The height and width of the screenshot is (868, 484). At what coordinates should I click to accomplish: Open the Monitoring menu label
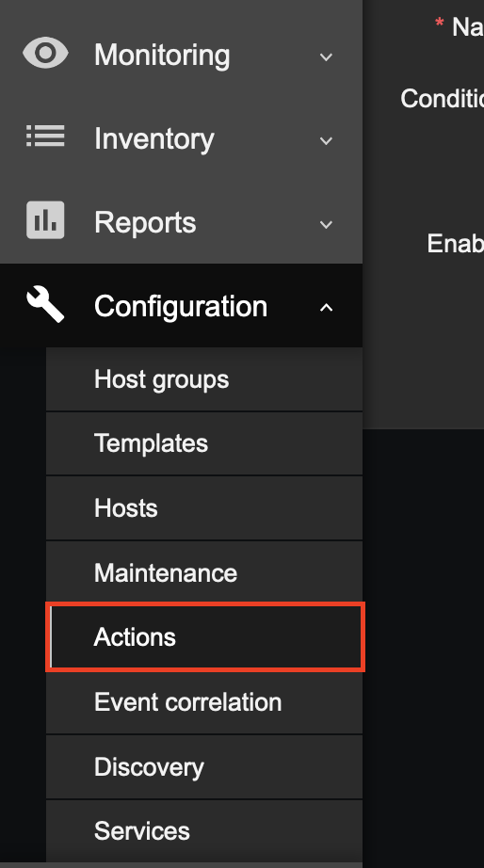[162, 56]
